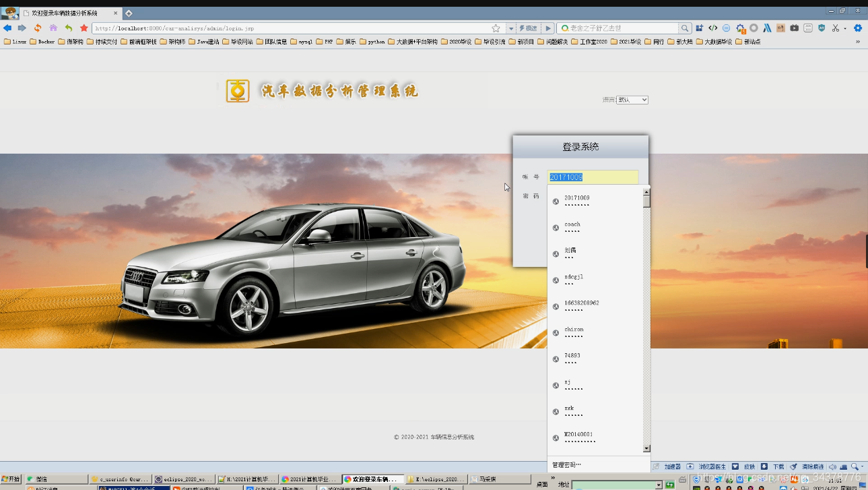
Task: Bookmark the page using the address bar star
Action: 496,28
